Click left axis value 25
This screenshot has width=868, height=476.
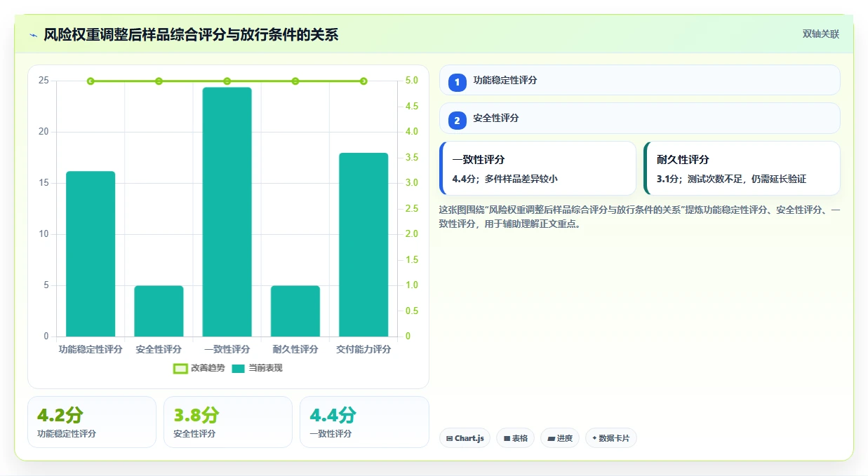click(x=44, y=81)
